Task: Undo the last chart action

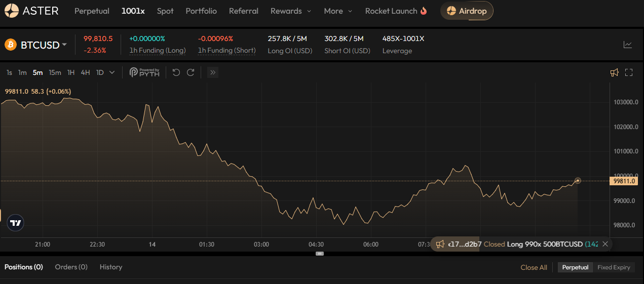Action: pyautogui.click(x=176, y=72)
